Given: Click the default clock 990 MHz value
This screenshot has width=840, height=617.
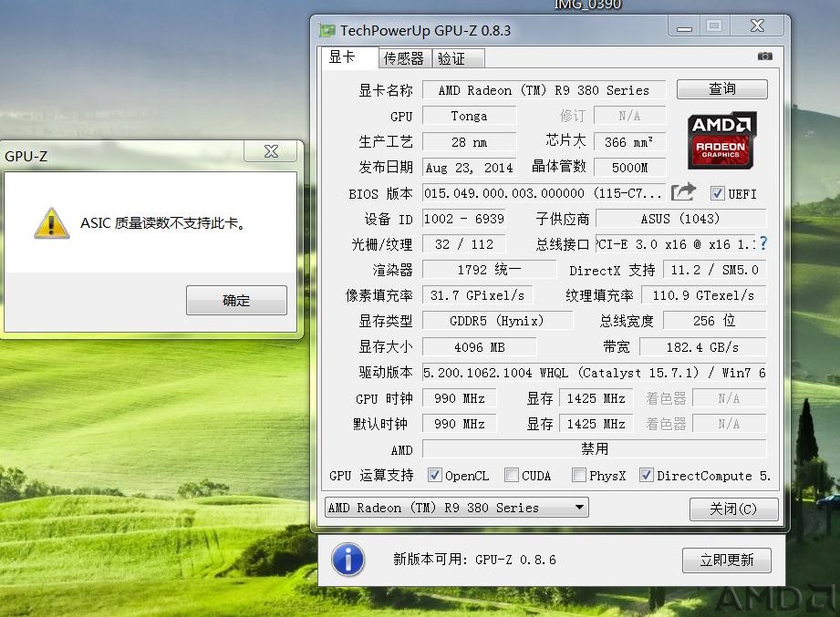Looking at the screenshot, I should [459, 424].
